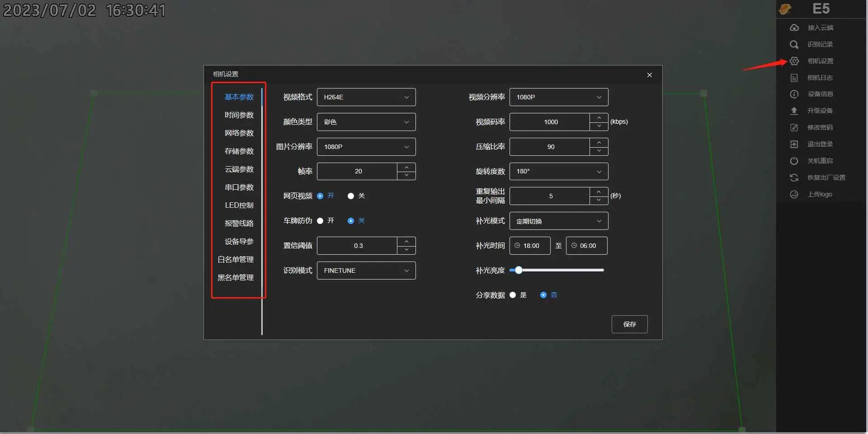Click 恢复出厂设置 factory reset icon

(794, 177)
